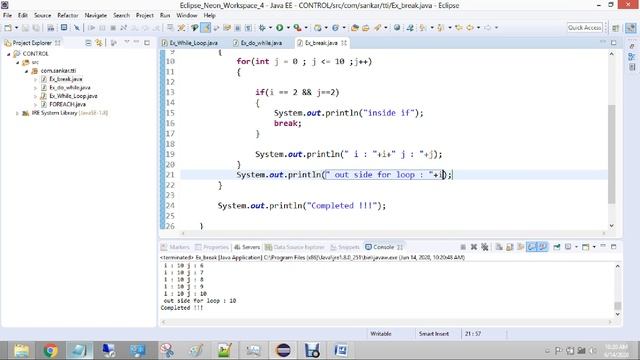Click the Debug bug icon in toolbar
Viewport: 640px width, 360px height.
262,28
